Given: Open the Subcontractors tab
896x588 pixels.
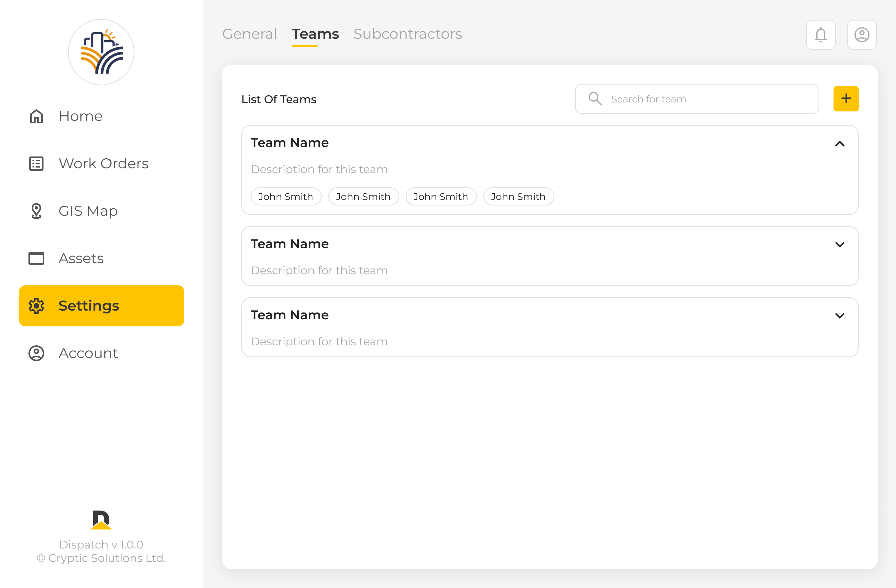Looking at the screenshot, I should (x=408, y=34).
